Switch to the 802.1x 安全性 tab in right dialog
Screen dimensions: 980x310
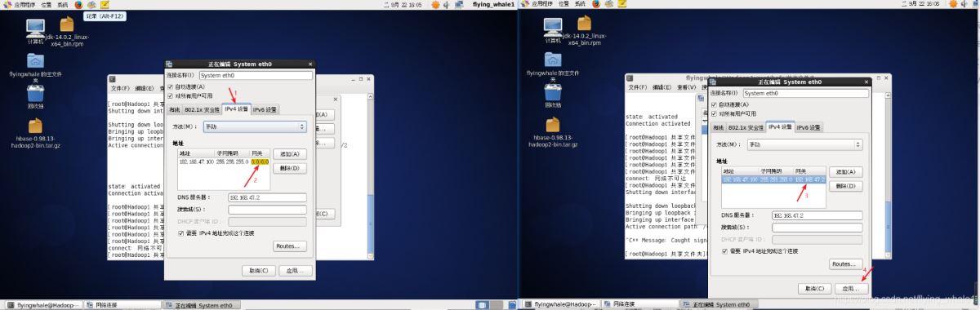tap(746, 127)
